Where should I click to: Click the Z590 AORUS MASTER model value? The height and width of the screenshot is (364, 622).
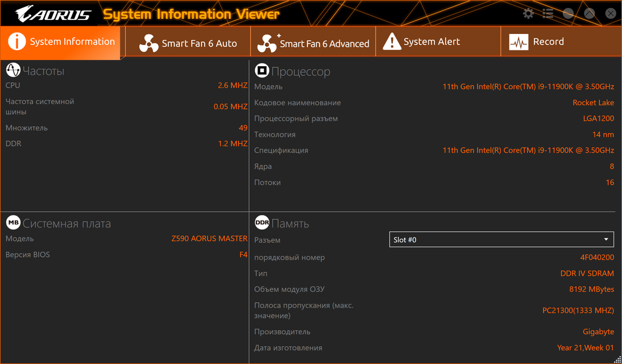(x=210, y=238)
